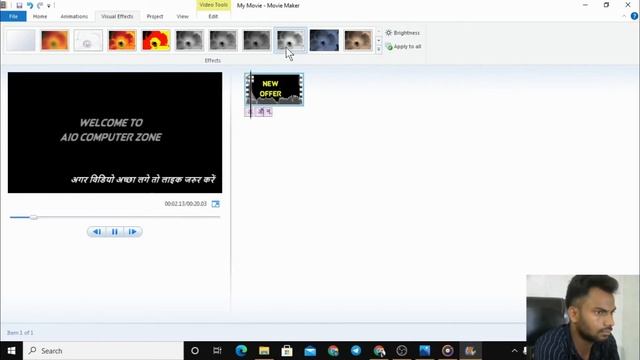This screenshot has height=360, width=640.
Task: Open File Explorer from taskbar
Action: click(x=264, y=351)
